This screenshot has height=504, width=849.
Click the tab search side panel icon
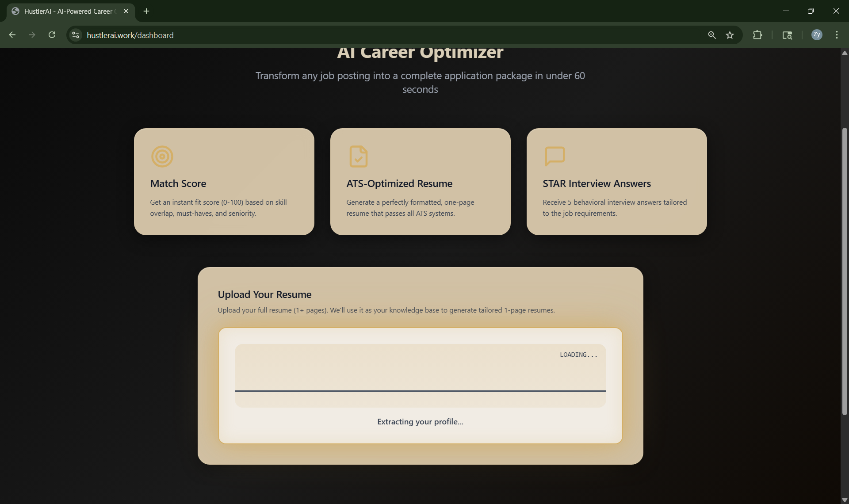(787, 35)
